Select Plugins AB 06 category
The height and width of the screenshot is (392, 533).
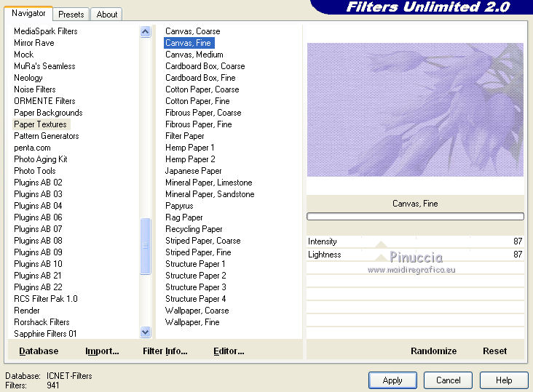(38, 217)
